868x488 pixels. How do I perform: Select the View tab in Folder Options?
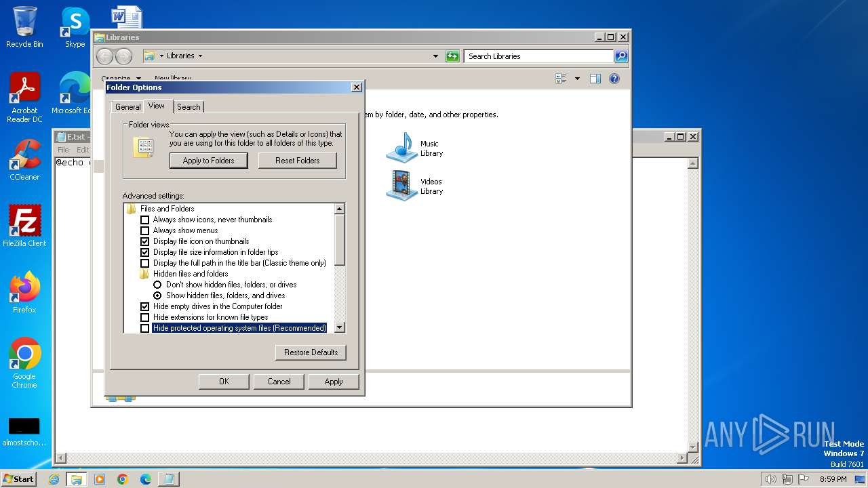[x=157, y=106]
